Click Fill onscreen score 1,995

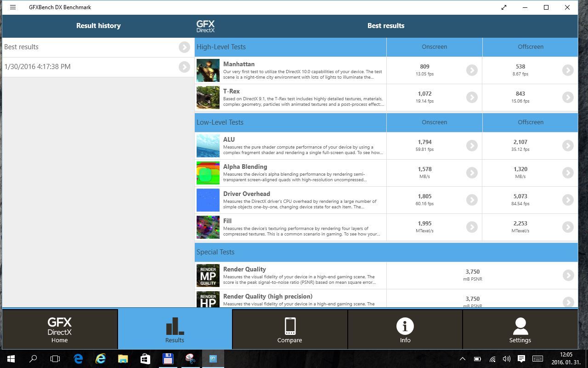[x=424, y=224]
